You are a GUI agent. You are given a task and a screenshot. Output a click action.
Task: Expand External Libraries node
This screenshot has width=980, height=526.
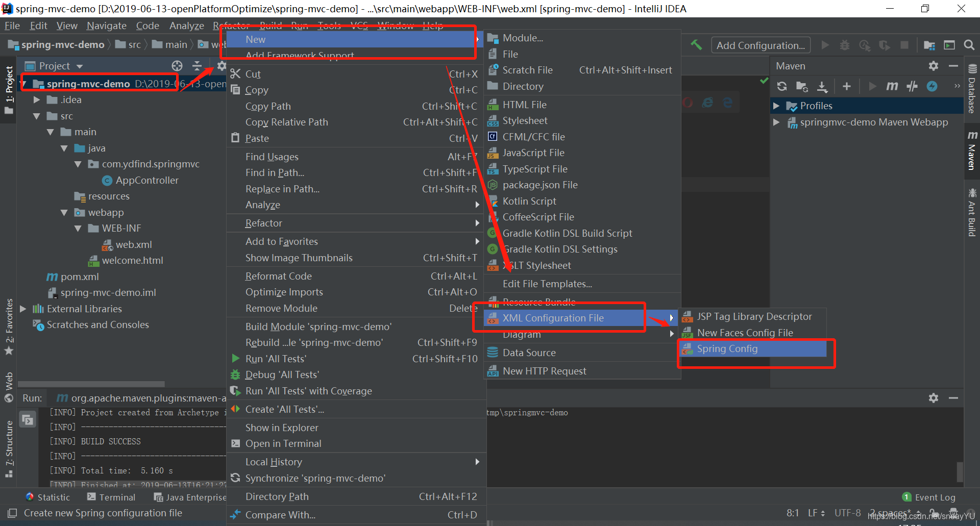pyautogui.click(x=23, y=309)
